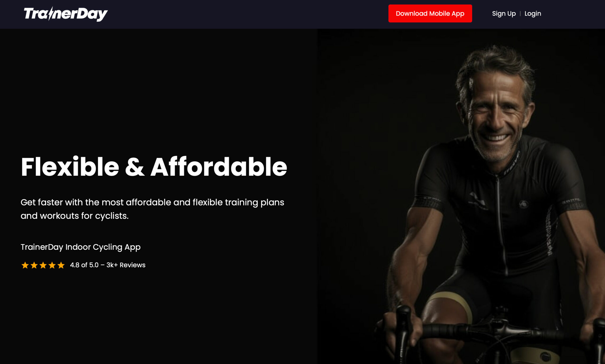
Task: Click the TrainerDay Indoor Cycling App text
Action: coord(80,247)
